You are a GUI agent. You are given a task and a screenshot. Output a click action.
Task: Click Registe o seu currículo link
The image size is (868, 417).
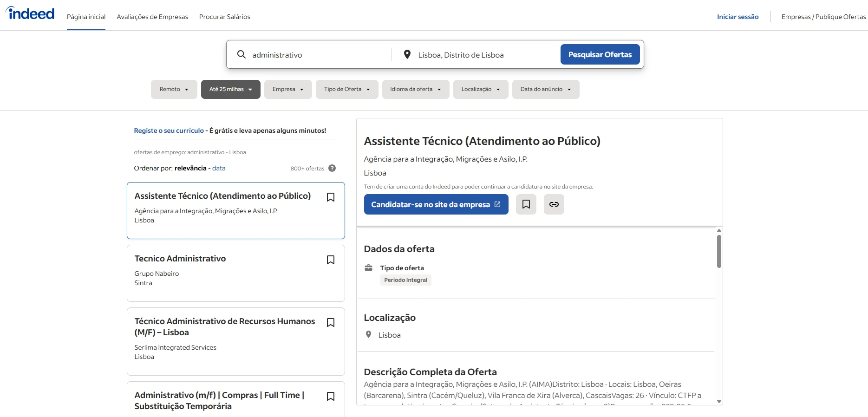coord(169,130)
